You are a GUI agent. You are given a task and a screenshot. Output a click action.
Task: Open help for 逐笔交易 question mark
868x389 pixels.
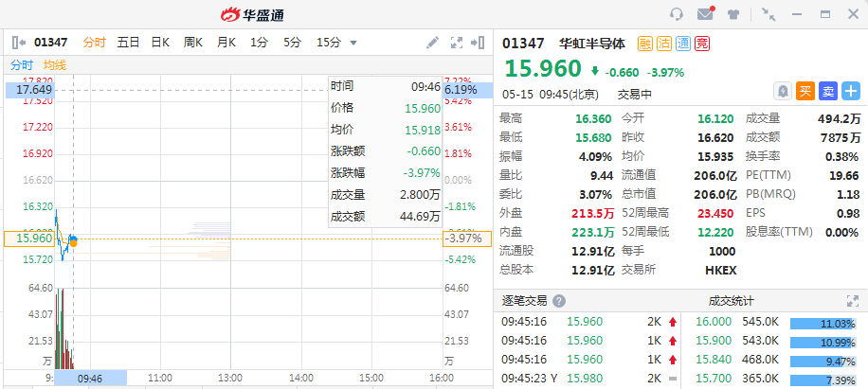(x=559, y=301)
